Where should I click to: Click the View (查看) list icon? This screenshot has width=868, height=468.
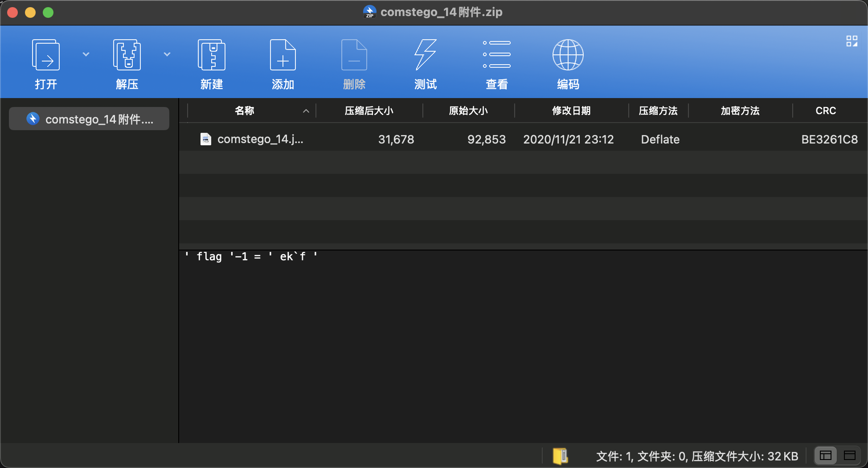[x=497, y=55]
